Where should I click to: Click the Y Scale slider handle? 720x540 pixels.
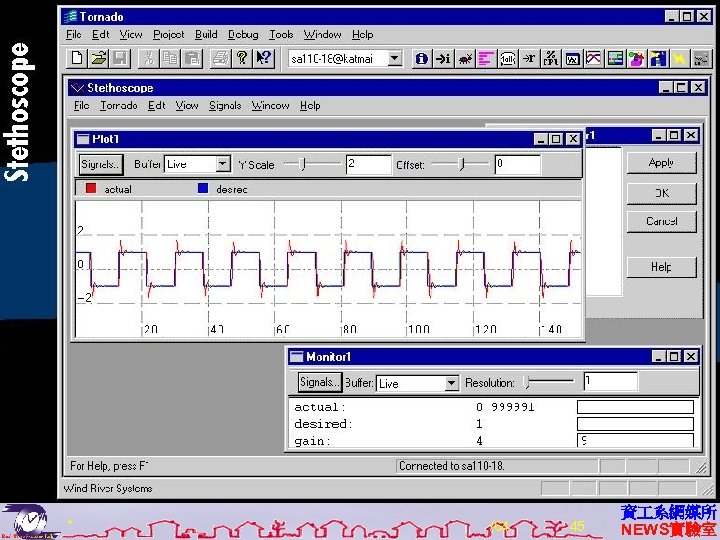pos(302,163)
